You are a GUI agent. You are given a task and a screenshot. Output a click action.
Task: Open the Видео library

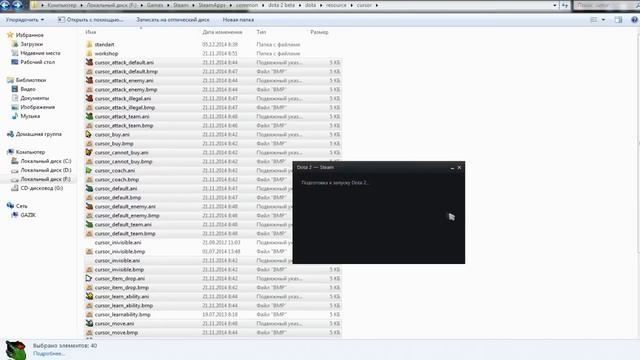pyautogui.click(x=28, y=89)
